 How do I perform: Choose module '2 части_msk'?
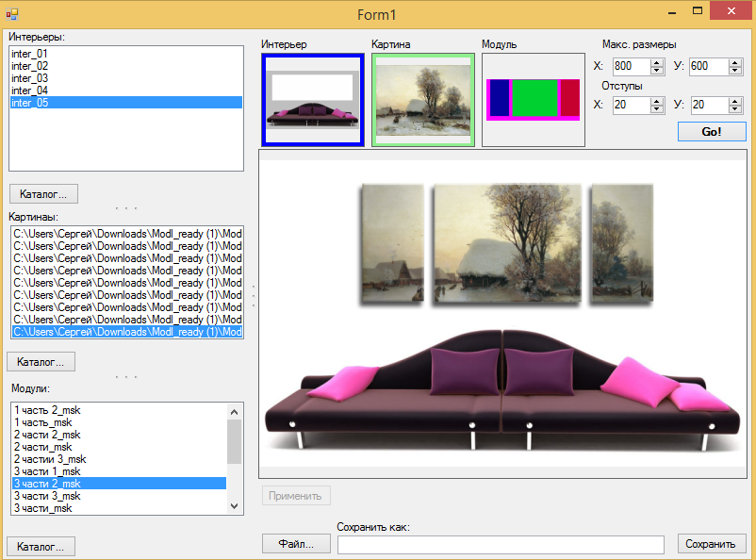119,447
